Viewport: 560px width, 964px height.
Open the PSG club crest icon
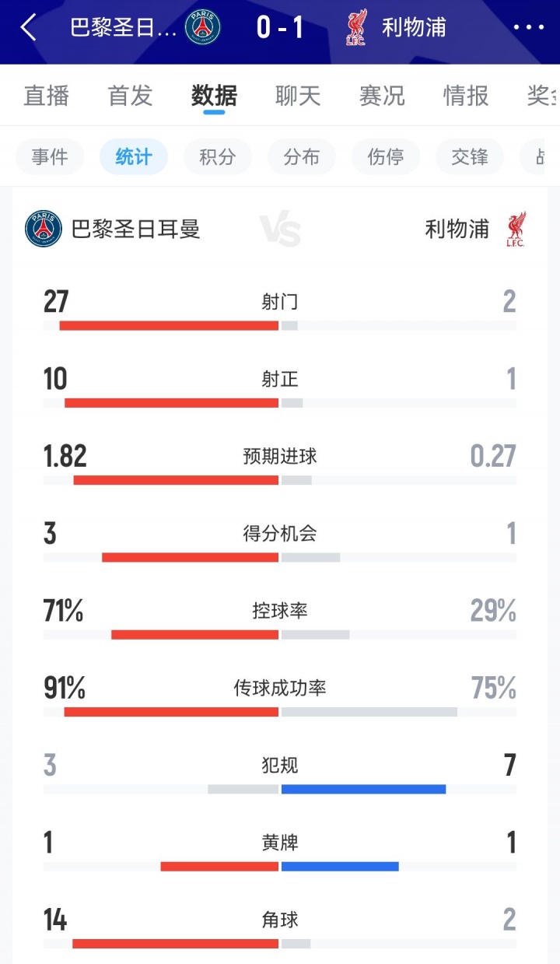[x=201, y=25]
